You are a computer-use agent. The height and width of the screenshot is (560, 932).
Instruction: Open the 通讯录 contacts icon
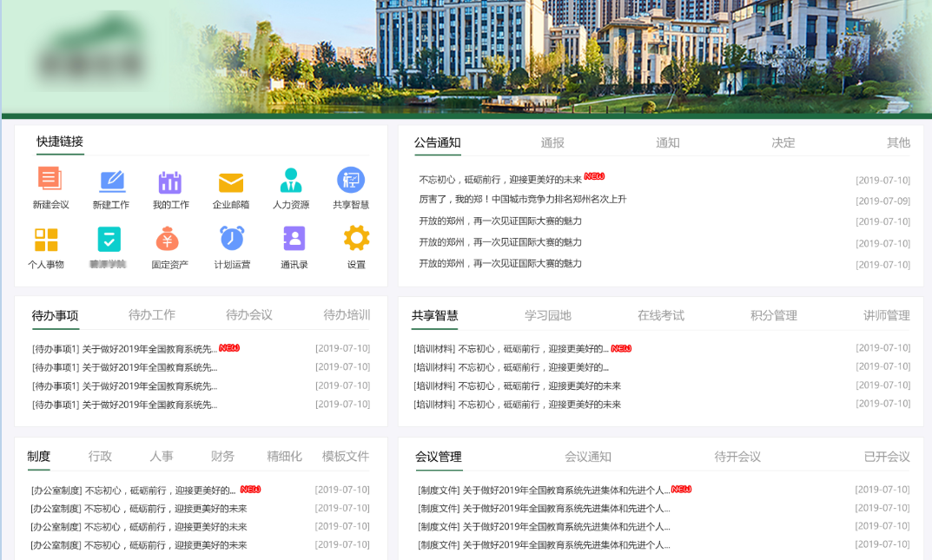(x=294, y=239)
